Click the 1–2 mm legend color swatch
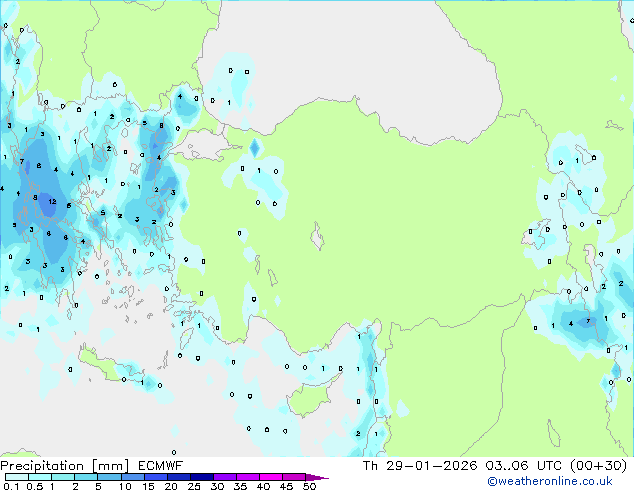The width and height of the screenshot is (634, 490). [x=63, y=477]
